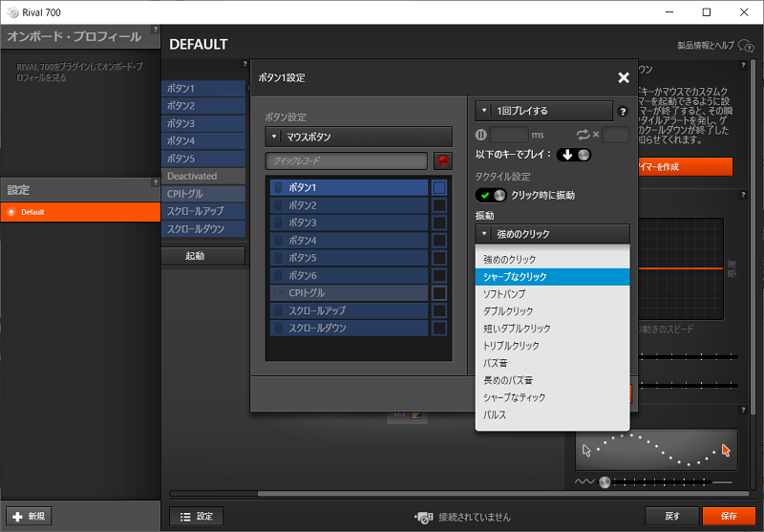
Task: Click the disconnected device icon in status bar
Action: [423, 518]
